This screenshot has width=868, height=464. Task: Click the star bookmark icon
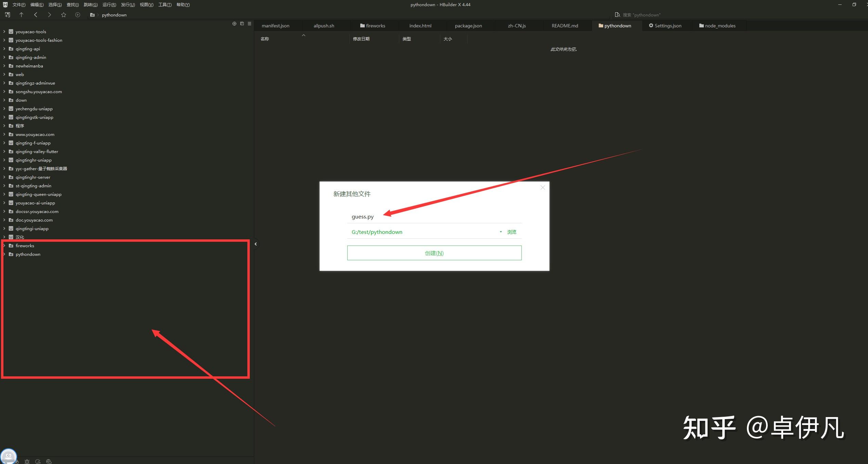pyautogui.click(x=64, y=15)
